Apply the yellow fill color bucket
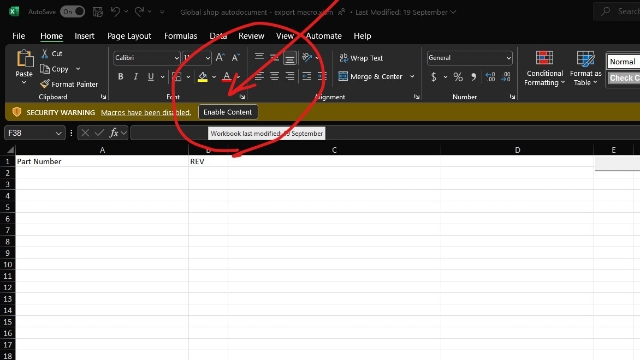 [x=202, y=77]
